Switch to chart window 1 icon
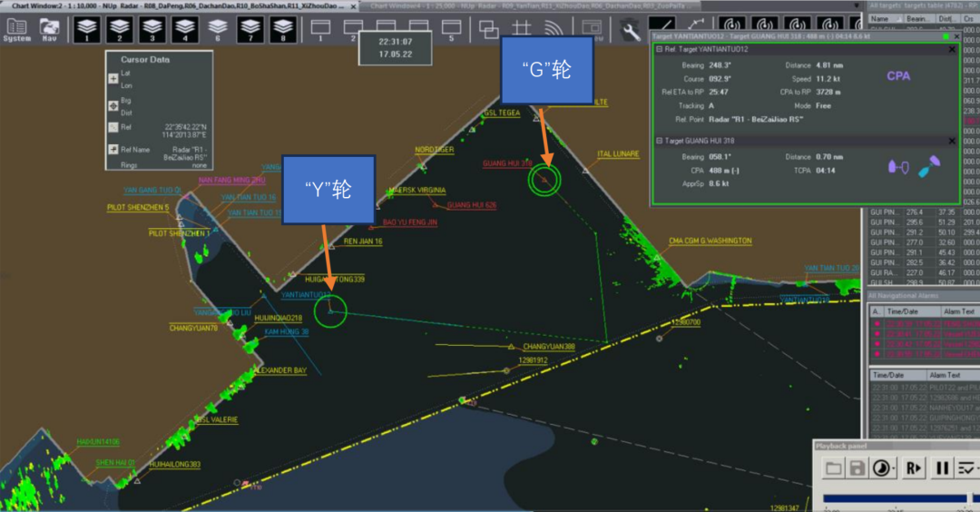The height and width of the screenshot is (512, 980). [x=320, y=29]
